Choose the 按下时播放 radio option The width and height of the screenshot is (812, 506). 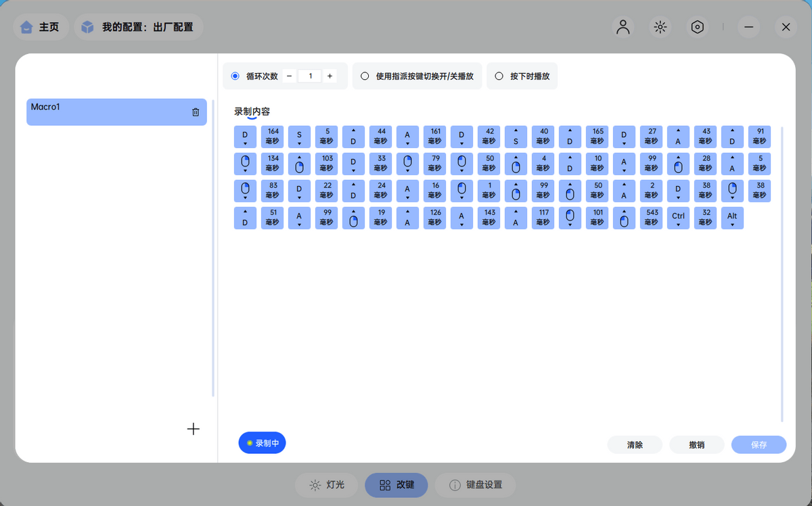499,76
